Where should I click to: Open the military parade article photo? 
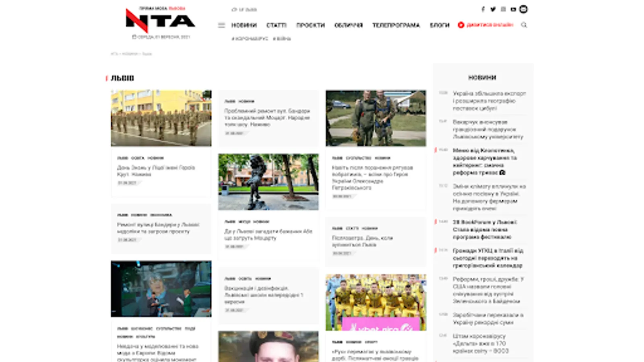[x=161, y=118]
